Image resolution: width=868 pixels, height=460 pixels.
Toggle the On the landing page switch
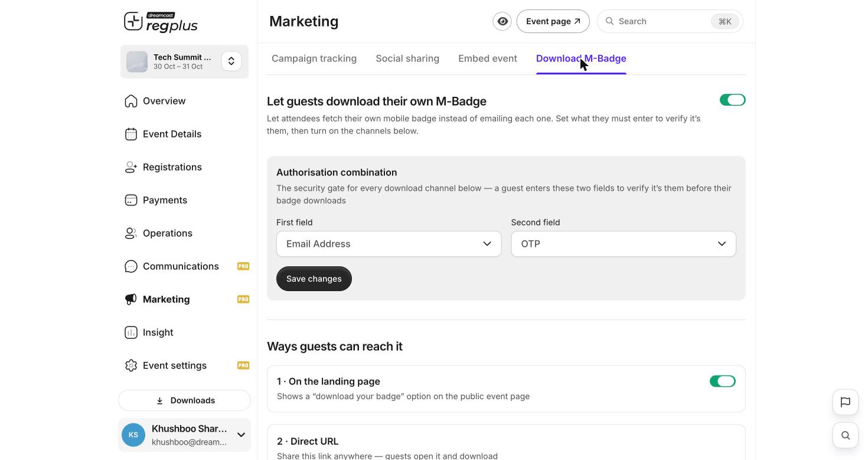pyautogui.click(x=723, y=381)
